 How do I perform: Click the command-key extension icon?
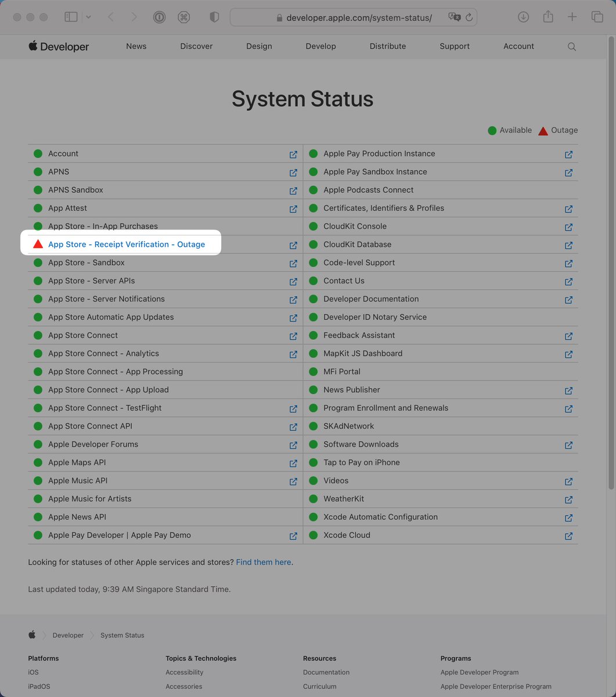pos(184,17)
